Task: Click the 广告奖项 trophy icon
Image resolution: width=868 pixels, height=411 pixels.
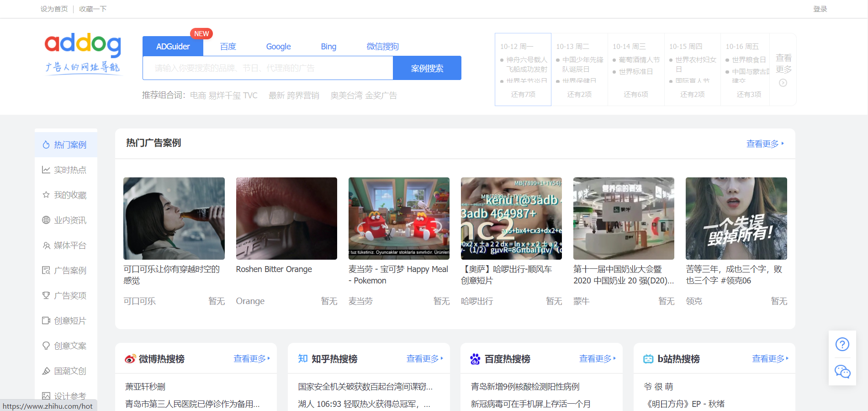Action: coord(46,296)
